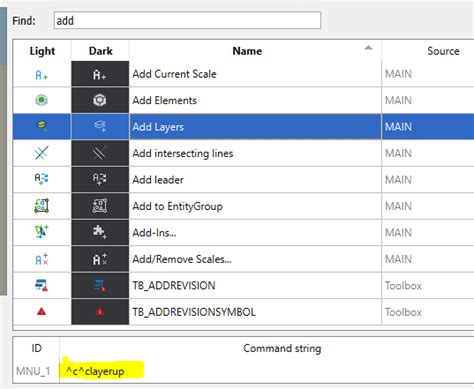474x389 pixels.
Task: Toggle the Name column sort arrow
Action: coord(368,47)
